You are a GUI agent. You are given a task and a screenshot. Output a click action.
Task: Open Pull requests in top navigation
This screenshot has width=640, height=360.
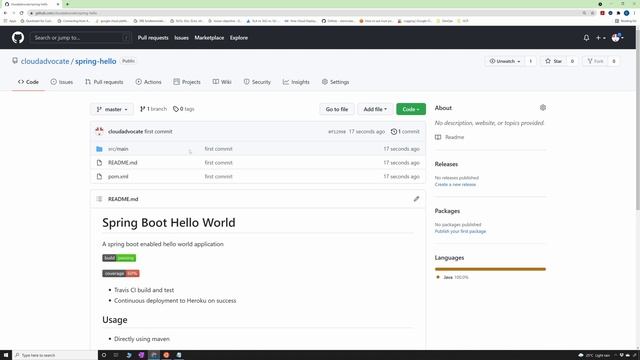tap(153, 38)
